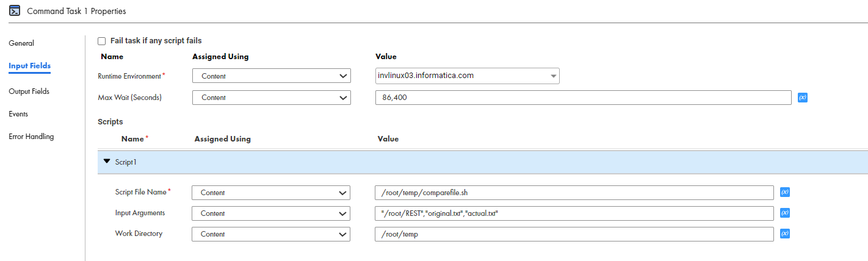Open formula editor icon for Input Arguments
868x261 pixels.
[x=786, y=213]
